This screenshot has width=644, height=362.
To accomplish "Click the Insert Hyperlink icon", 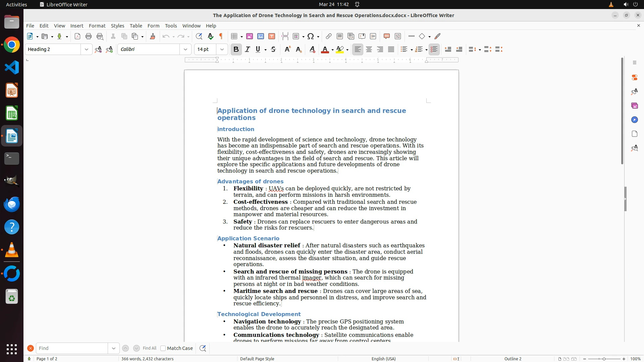I will (329, 36).
